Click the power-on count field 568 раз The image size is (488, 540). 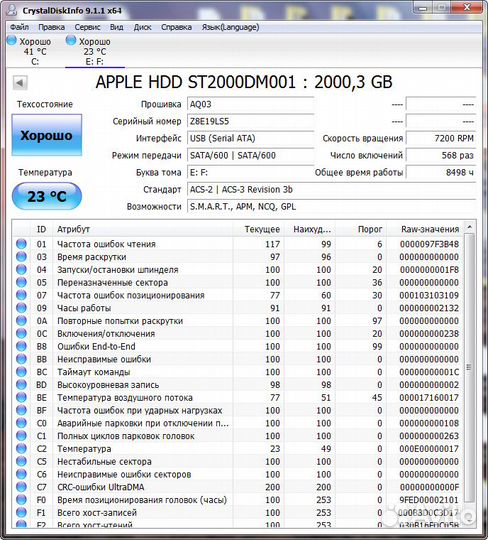point(441,155)
